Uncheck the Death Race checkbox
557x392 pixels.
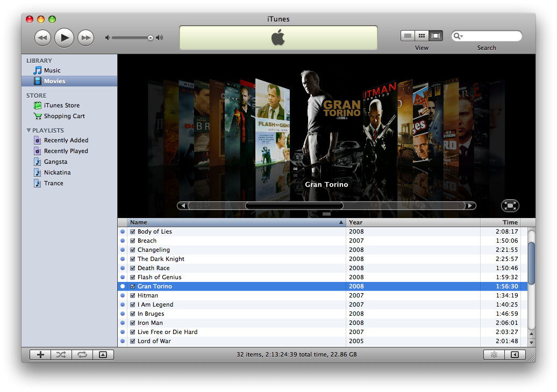(132, 268)
